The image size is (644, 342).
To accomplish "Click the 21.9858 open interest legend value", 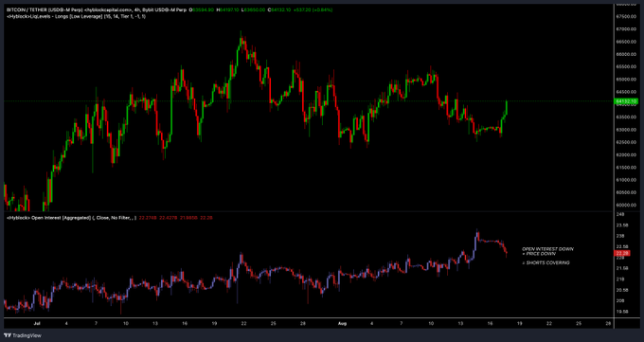I will tap(188, 218).
